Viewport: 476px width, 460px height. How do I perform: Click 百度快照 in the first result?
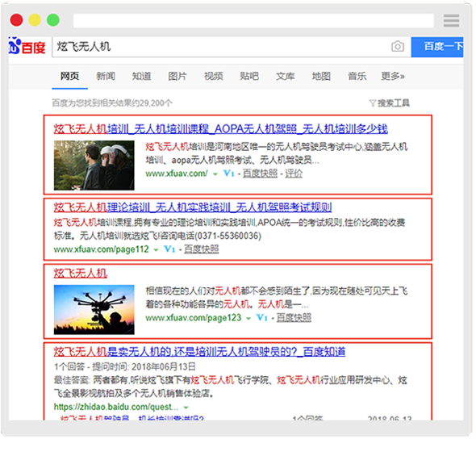(260, 174)
